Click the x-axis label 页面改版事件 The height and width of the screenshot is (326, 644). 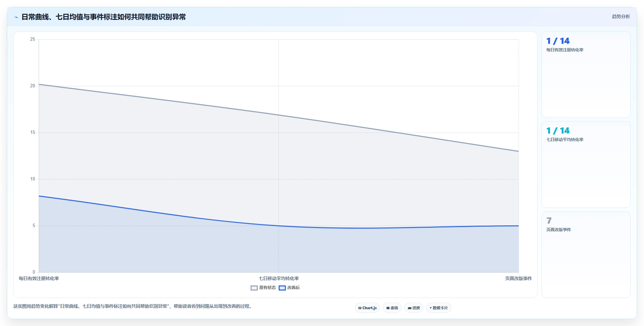tap(518, 278)
